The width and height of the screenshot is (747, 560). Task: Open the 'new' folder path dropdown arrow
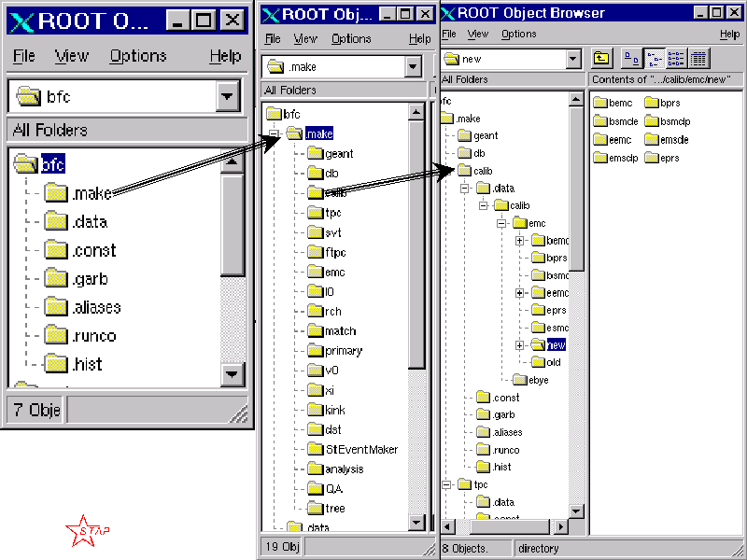pos(573,60)
